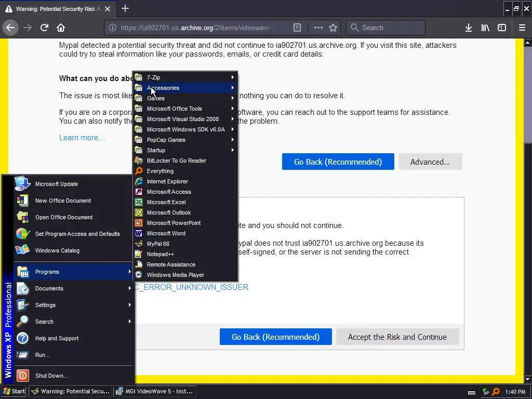Expand Documents in the Start menu

74,288
